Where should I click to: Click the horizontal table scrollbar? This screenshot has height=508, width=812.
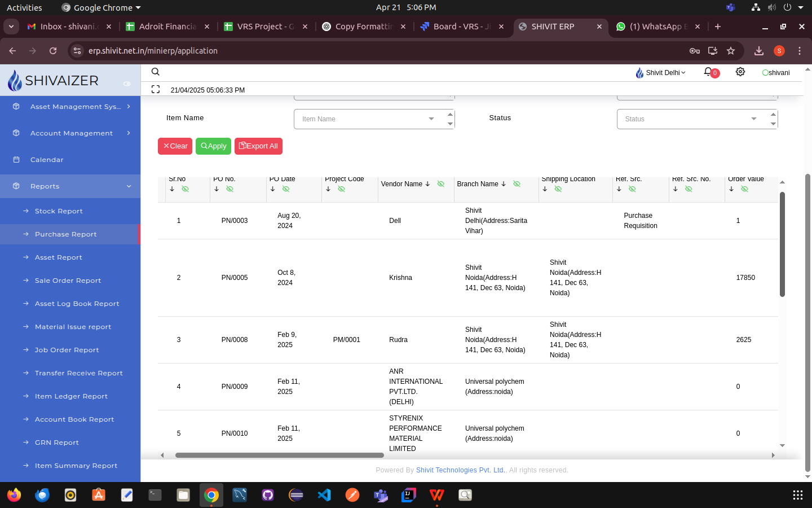click(x=280, y=455)
